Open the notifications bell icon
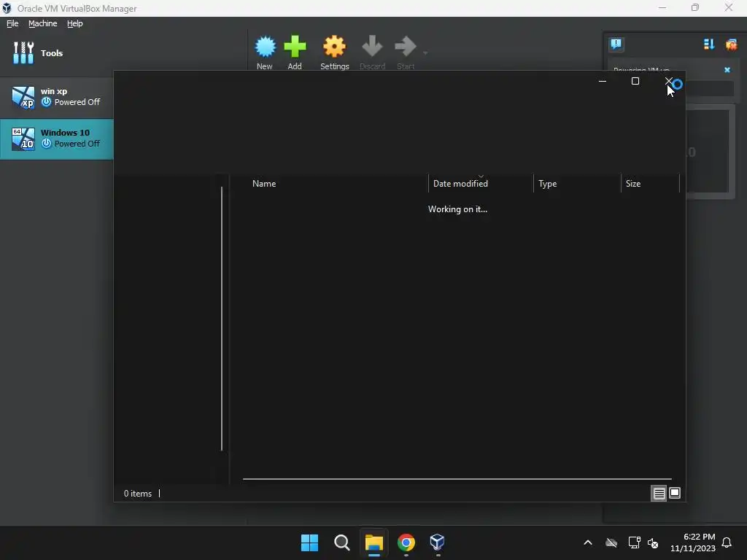The height and width of the screenshot is (560, 747). [727, 542]
